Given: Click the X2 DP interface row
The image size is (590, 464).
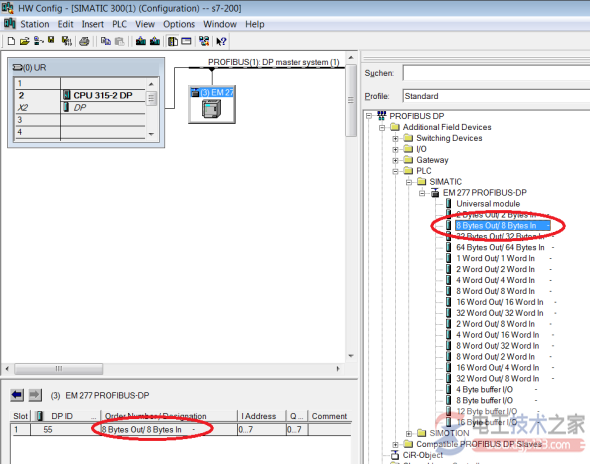Looking at the screenshot, I should 80,108.
